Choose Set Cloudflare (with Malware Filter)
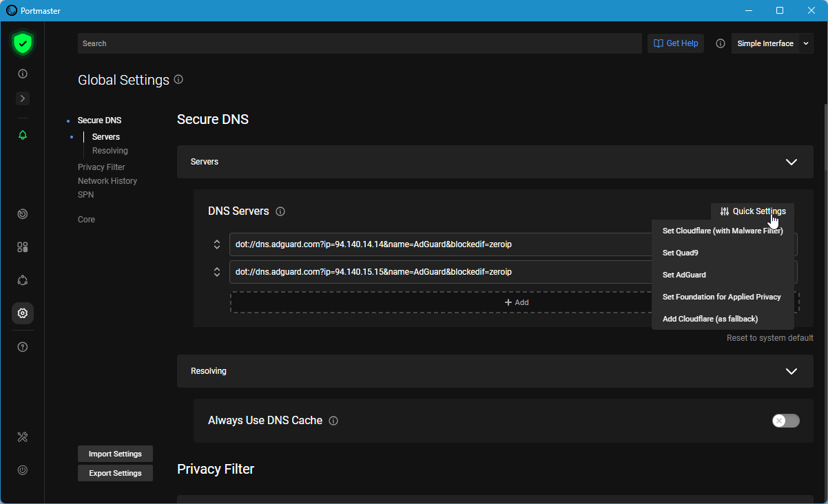 click(x=723, y=231)
